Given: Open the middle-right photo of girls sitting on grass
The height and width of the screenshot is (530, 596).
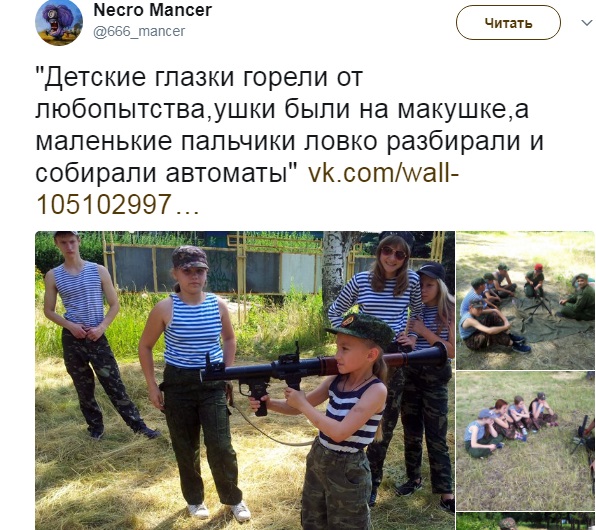Looking at the screenshot, I should pyautogui.click(x=525, y=441).
